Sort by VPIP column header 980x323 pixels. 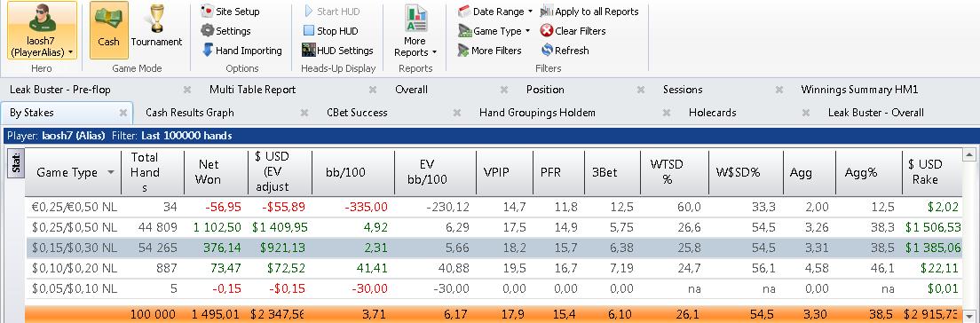coord(503,172)
